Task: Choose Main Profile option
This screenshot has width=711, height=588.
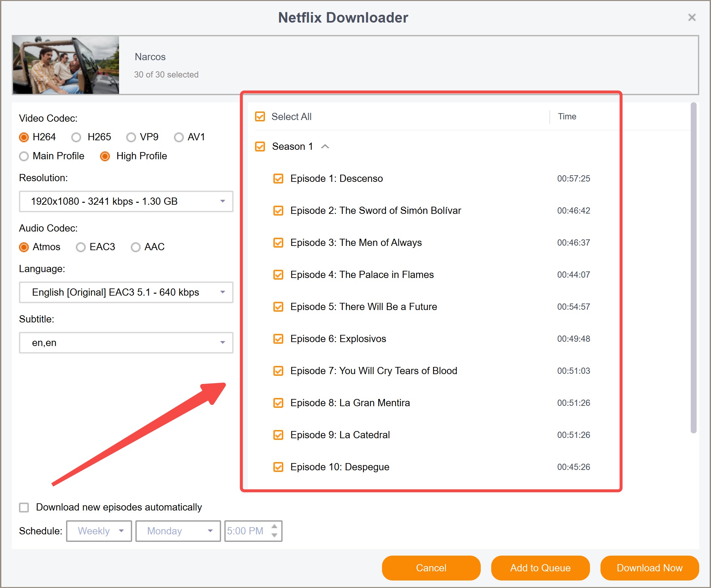Action: [24, 156]
